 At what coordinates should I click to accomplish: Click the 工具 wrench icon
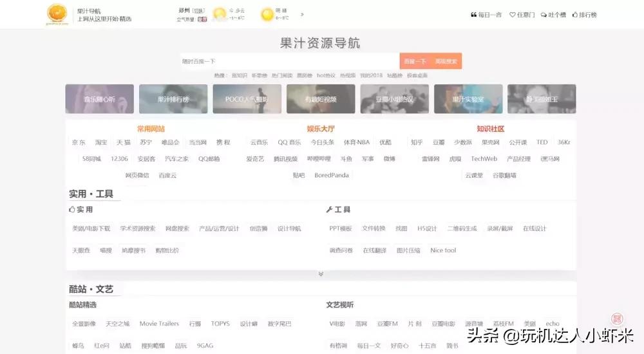[x=329, y=209]
